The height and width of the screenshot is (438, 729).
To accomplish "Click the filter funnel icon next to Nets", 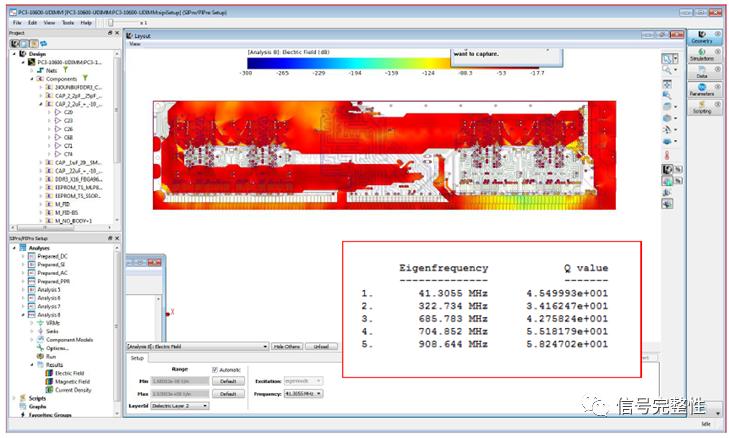I will coord(66,70).
